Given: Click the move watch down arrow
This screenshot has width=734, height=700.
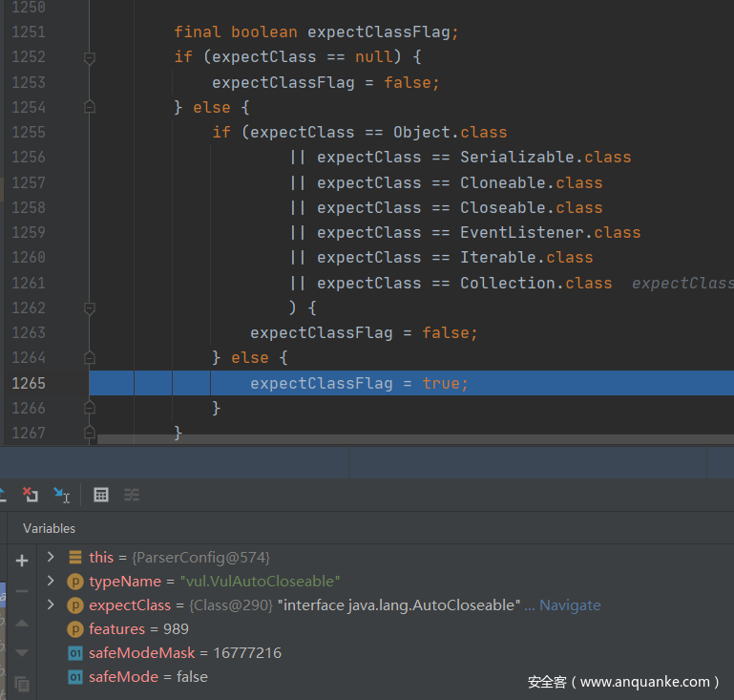Looking at the screenshot, I should tap(22, 653).
